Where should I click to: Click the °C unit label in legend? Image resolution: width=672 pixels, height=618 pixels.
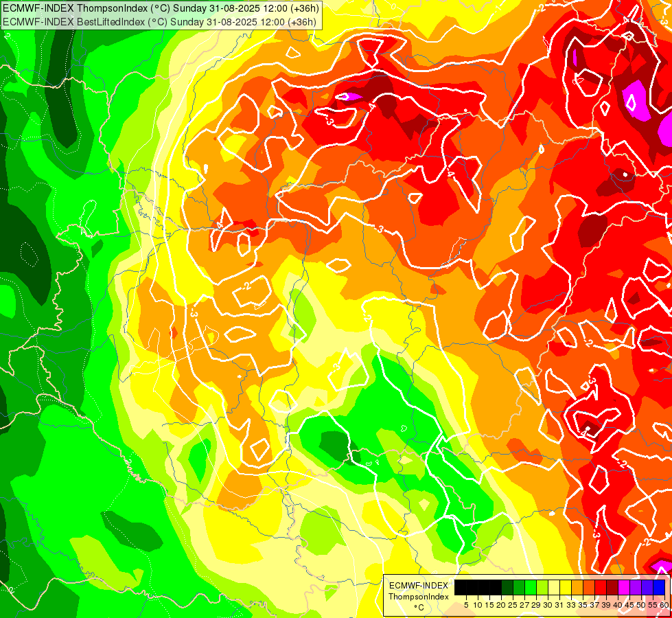pyautogui.click(x=419, y=608)
